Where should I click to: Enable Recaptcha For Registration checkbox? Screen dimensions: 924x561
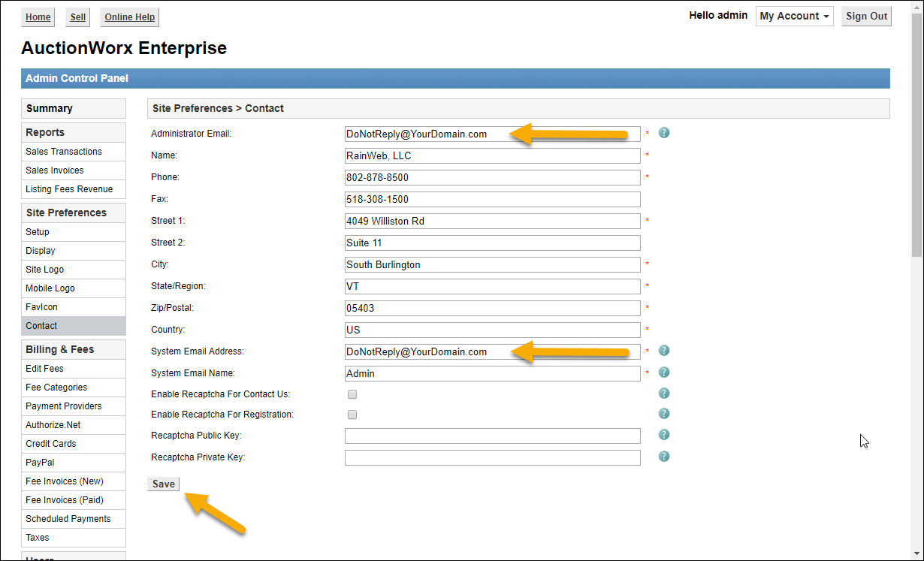pos(352,415)
